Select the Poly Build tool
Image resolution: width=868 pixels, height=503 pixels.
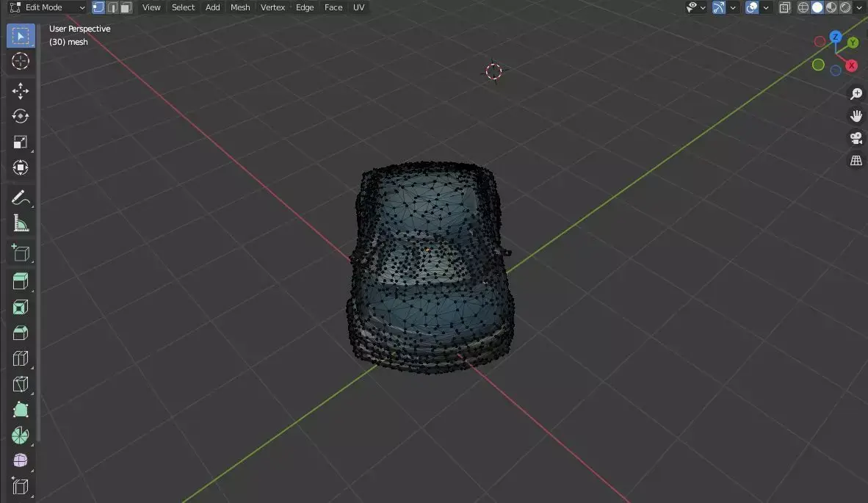point(21,410)
